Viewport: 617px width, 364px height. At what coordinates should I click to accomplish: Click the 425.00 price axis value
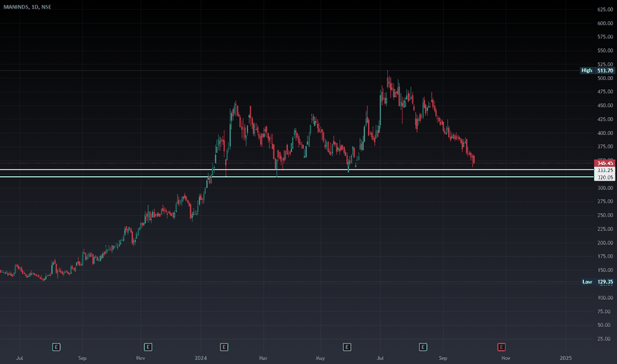(605, 119)
